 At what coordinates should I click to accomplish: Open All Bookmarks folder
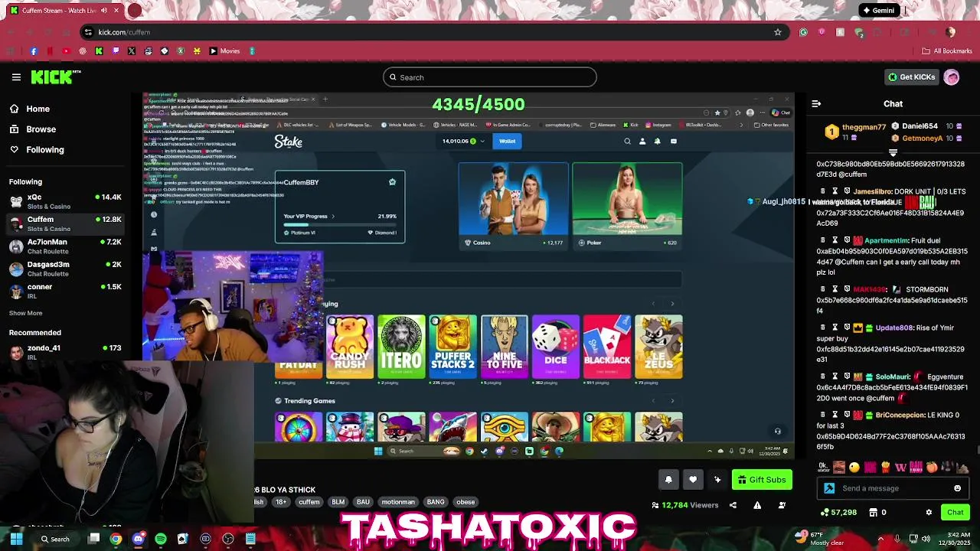947,51
